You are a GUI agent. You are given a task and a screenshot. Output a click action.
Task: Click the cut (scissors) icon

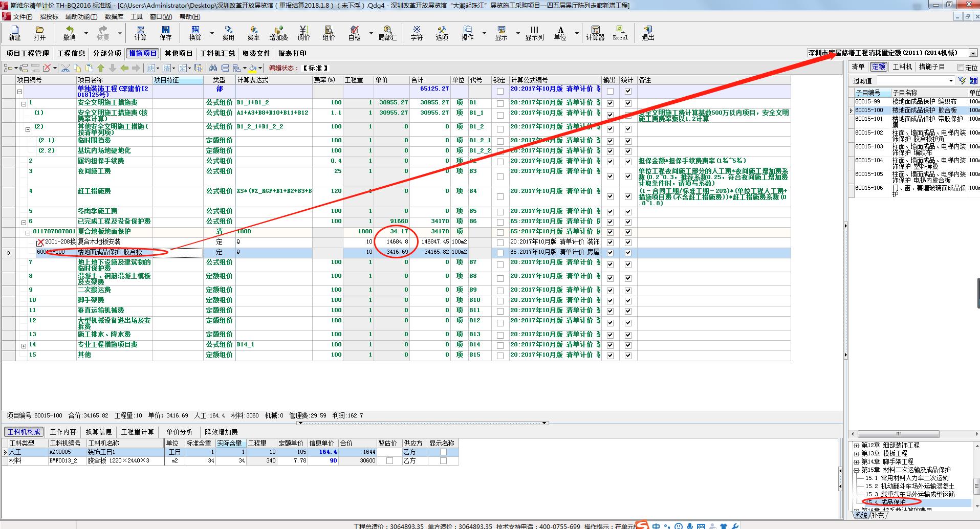(66, 68)
